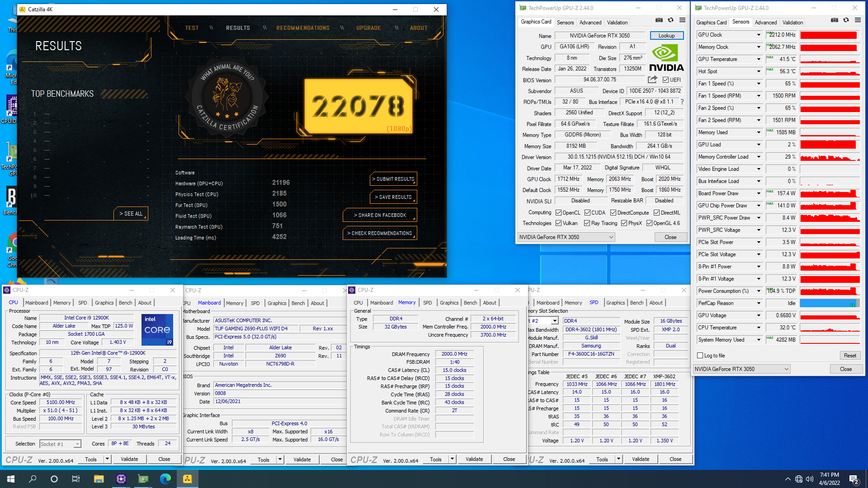Expand the GPU Clock sensor dropdown

click(759, 35)
